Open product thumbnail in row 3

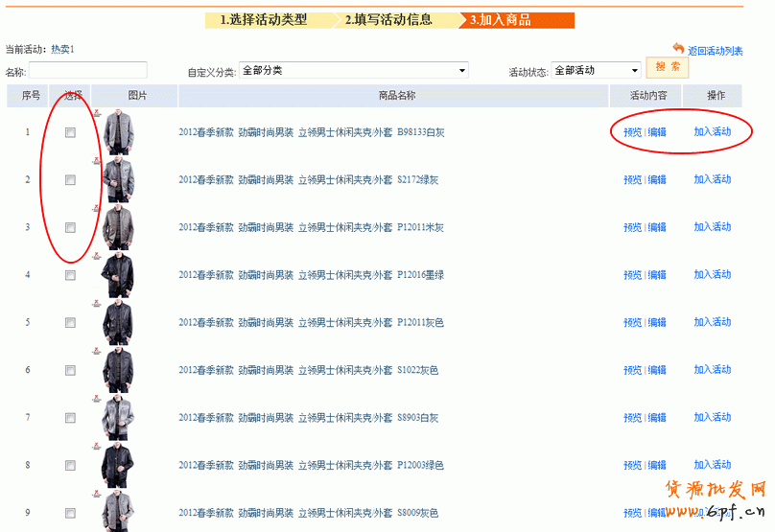pos(118,227)
